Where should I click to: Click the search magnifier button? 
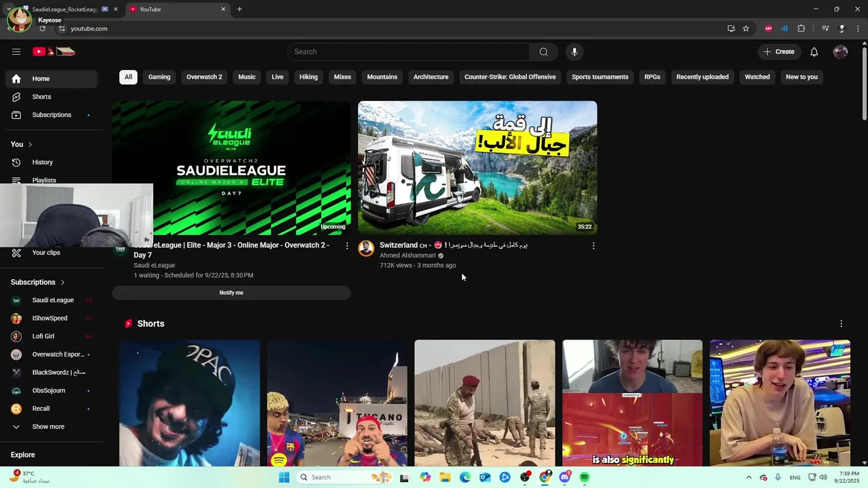pyautogui.click(x=543, y=52)
